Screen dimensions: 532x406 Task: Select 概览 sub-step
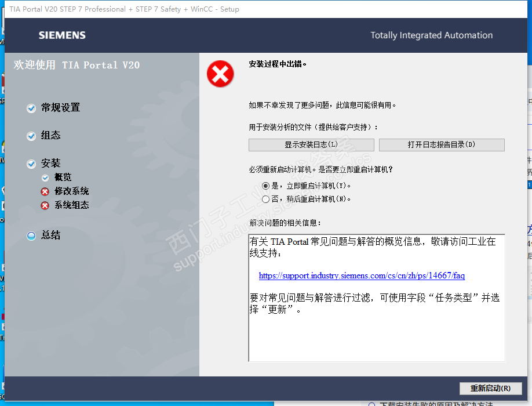(x=63, y=177)
